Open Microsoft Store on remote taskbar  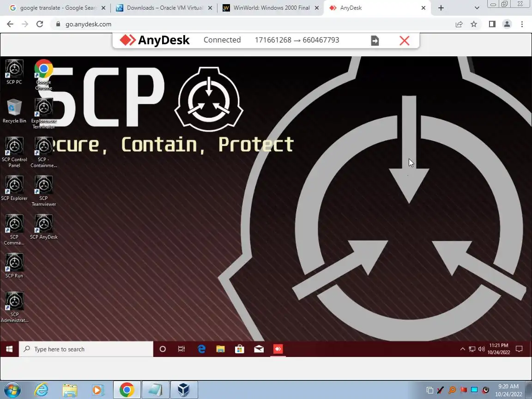(x=240, y=349)
